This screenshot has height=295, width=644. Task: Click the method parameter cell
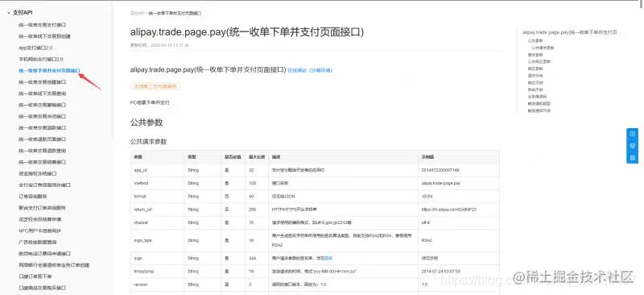158,183
